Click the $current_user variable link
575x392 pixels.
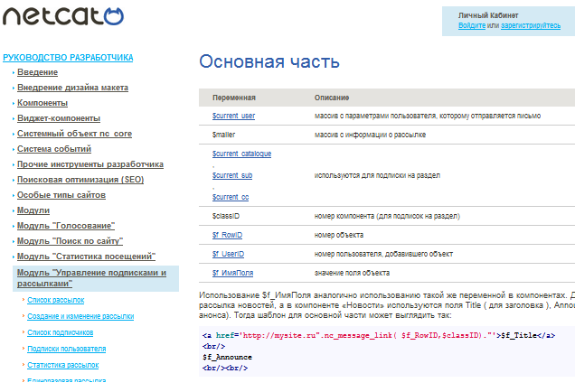pyautogui.click(x=233, y=116)
